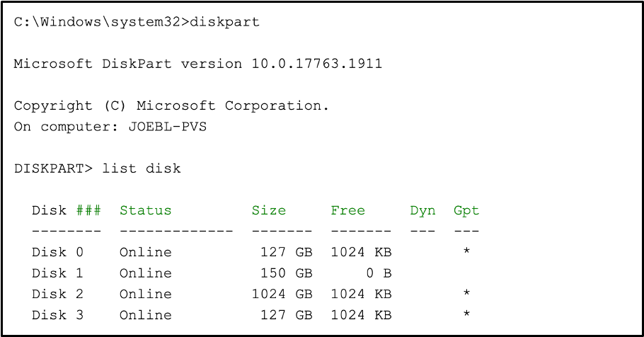Select the Disk 0 row label

click(57, 252)
